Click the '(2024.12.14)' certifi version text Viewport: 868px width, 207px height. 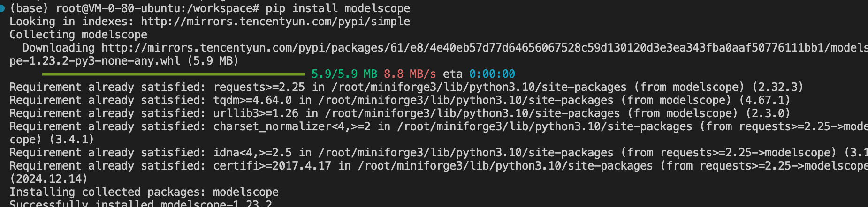pyautogui.click(x=49, y=179)
